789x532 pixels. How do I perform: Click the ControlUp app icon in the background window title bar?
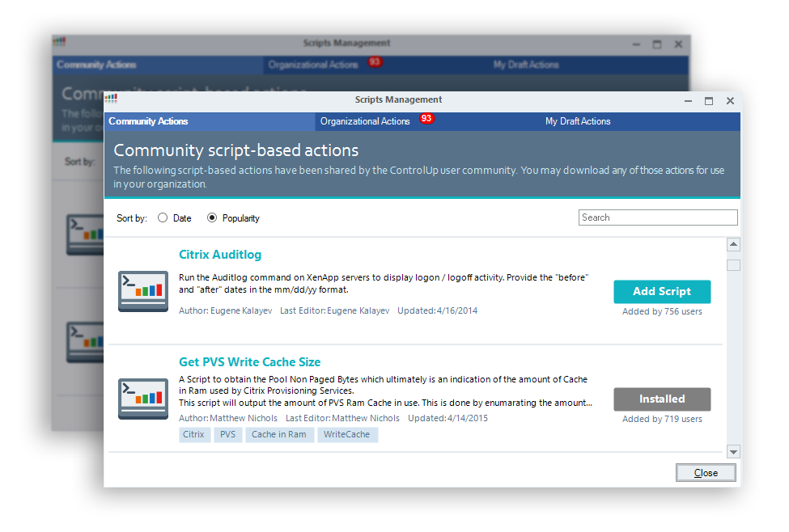(x=59, y=42)
